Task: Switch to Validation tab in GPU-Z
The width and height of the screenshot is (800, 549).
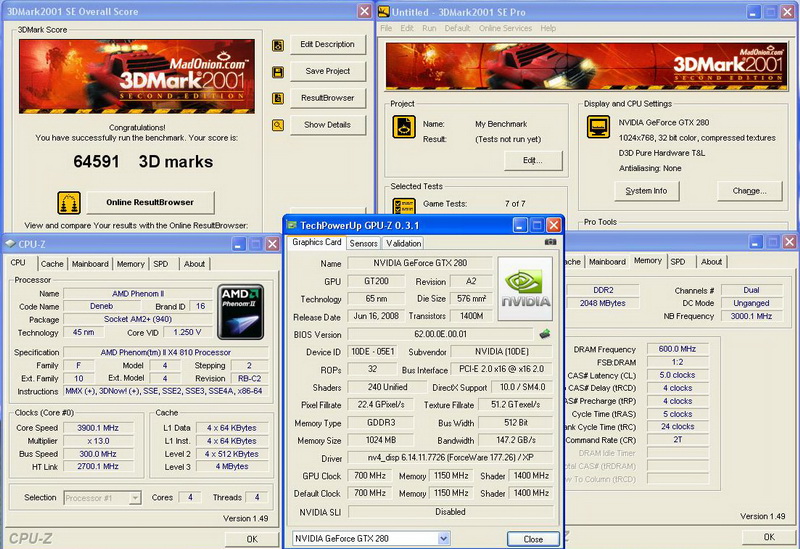Action: (x=404, y=243)
